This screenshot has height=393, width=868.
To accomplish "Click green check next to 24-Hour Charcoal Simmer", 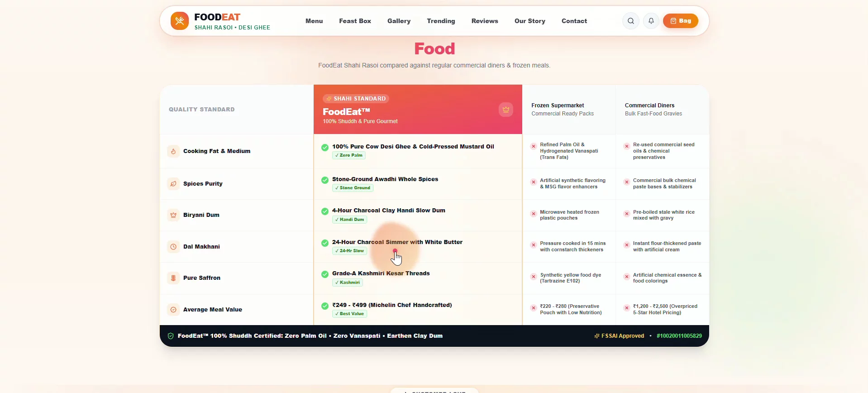I will click(325, 243).
